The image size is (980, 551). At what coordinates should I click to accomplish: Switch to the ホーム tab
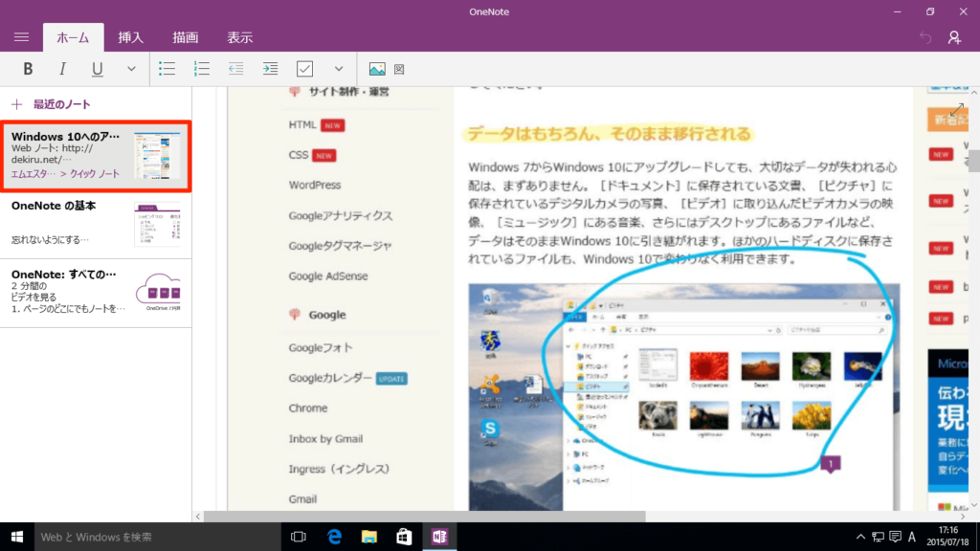click(x=73, y=37)
